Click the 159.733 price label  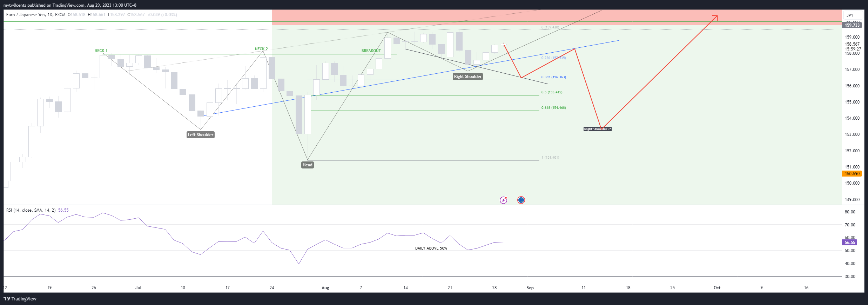pyautogui.click(x=852, y=25)
